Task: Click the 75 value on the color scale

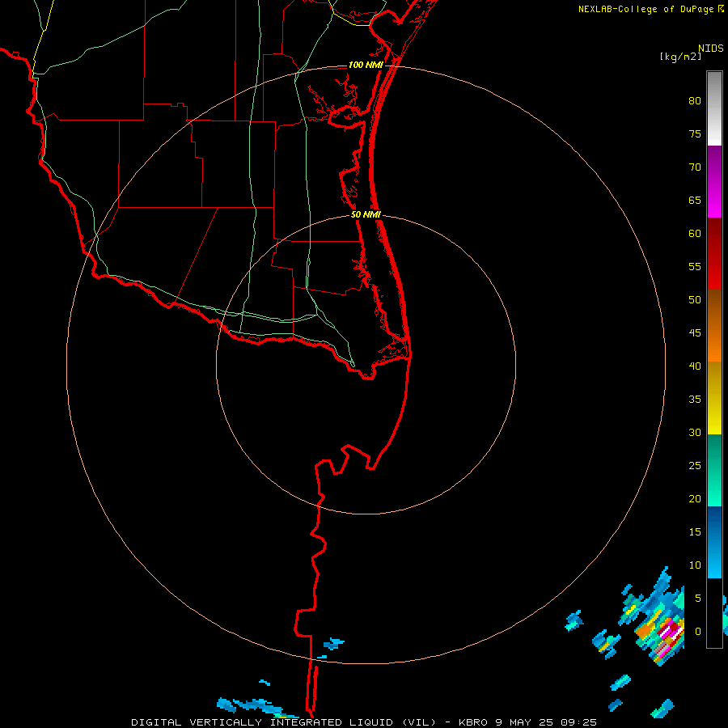Action: tap(695, 133)
